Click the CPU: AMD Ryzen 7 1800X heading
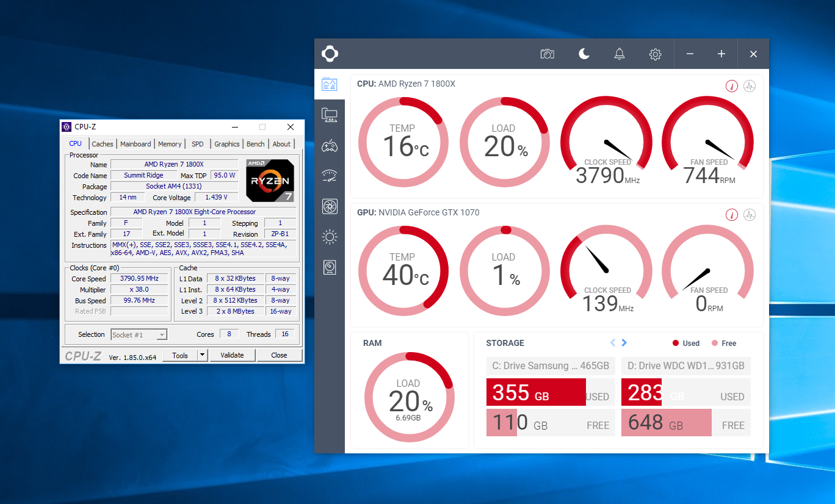The height and width of the screenshot is (504, 835). (407, 84)
